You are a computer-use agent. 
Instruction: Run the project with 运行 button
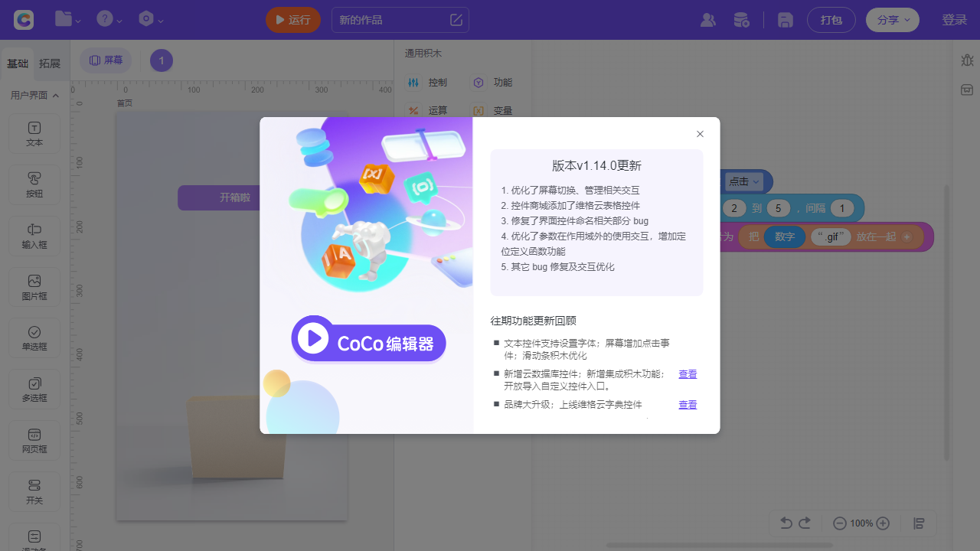click(293, 20)
